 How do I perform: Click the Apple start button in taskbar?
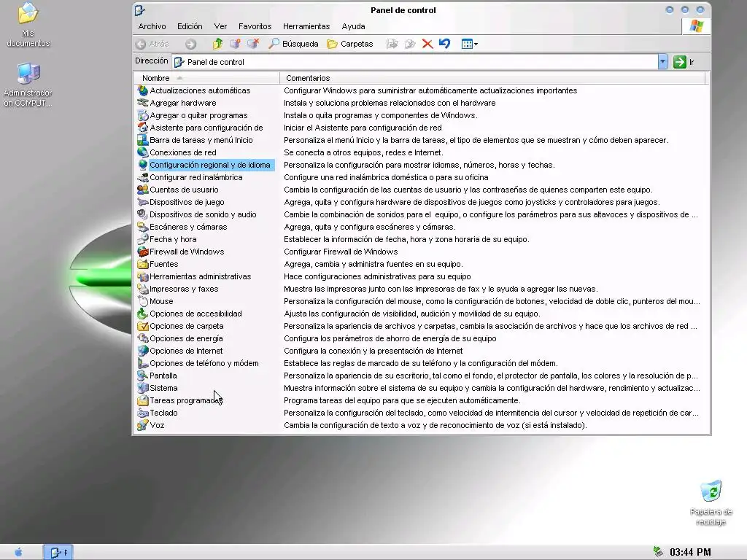[18, 552]
